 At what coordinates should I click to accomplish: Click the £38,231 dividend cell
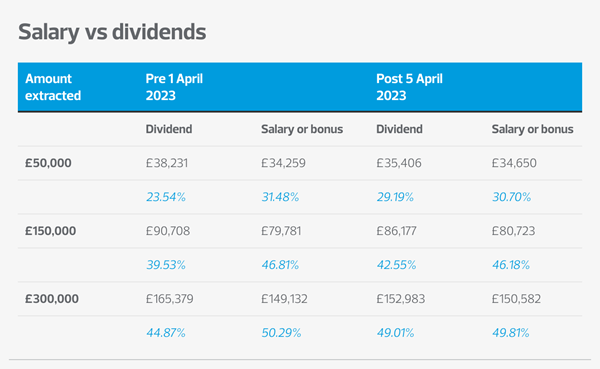[x=167, y=163]
